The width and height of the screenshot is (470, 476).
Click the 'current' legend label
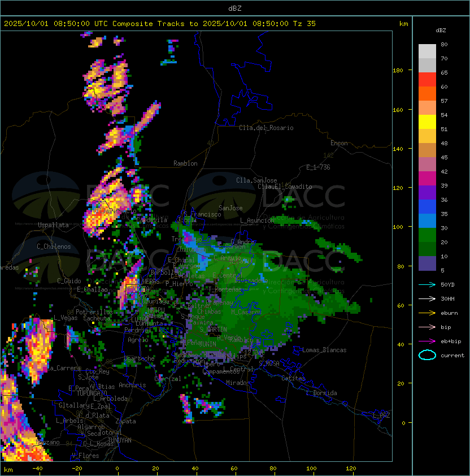452,356
